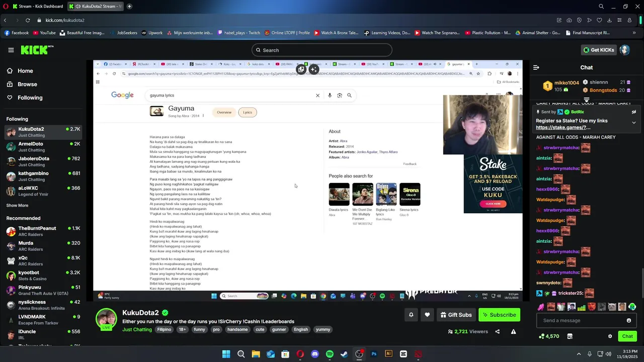
Task: Open the Kick hamburger sidebar menu
Action: pos(11,50)
